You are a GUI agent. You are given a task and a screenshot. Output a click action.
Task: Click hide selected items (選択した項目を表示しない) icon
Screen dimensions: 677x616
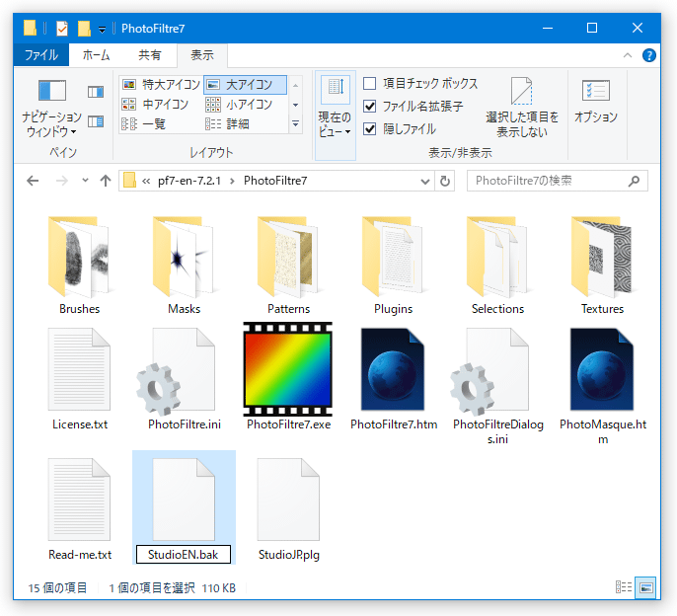coord(521,91)
